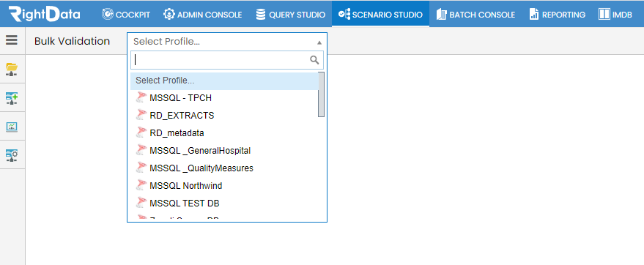Click the chart monitor sidebar icon
Image resolution: width=644 pixels, height=265 pixels.
coord(12,127)
